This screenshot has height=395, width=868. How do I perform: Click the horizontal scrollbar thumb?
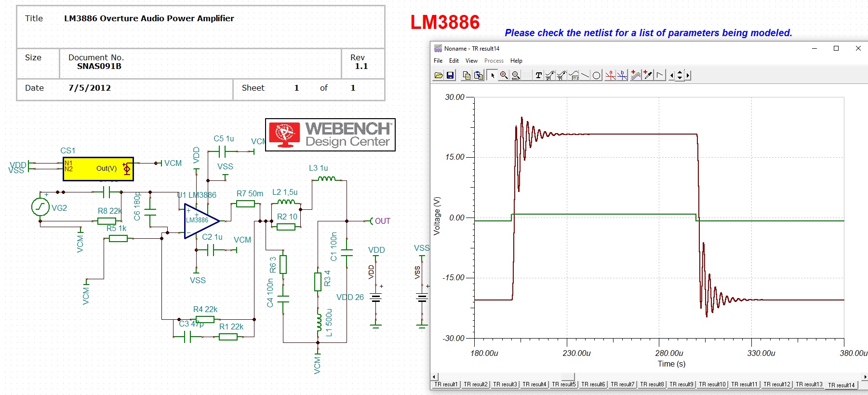[x=568, y=377]
